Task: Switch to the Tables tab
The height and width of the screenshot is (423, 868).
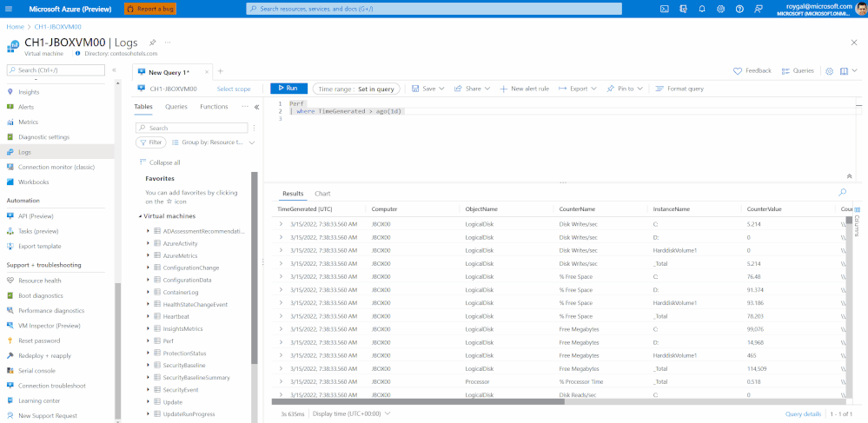Action: [x=143, y=106]
